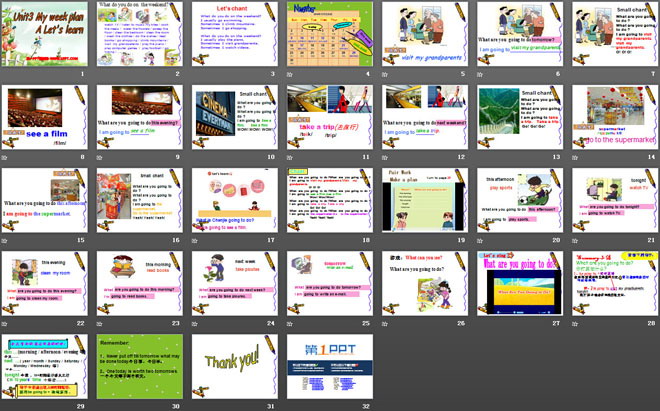Click the animation star icon under slide 23
660x411 pixels.
click(x=99, y=324)
